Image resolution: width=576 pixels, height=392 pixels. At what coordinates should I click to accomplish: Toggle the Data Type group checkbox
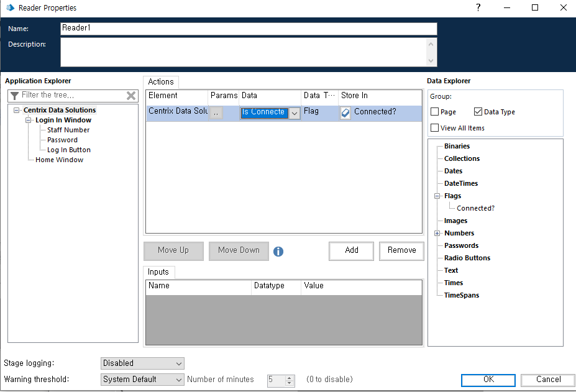coord(478,111)
